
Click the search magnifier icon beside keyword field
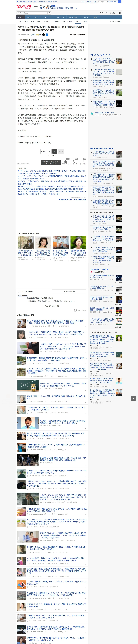click(49, 13)
